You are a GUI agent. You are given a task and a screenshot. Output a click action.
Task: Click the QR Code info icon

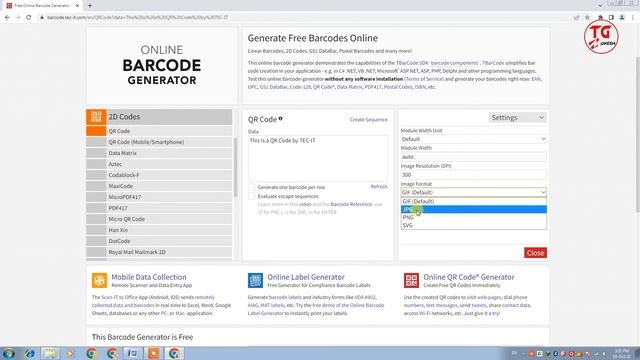(x=280, y=119)
